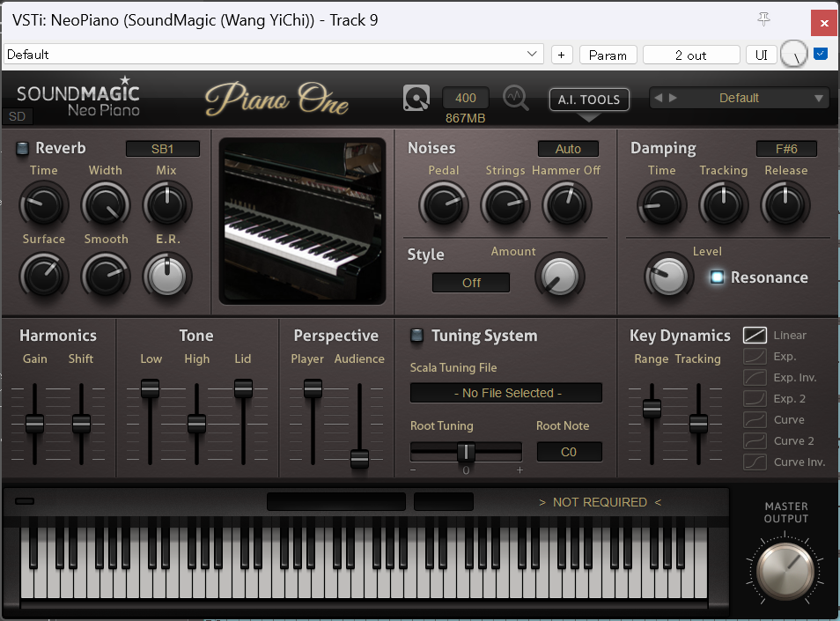The height and width of the screenshot is (621, 840).
Task: Select the Exp. Inv. curve icon
Action: 755,378
